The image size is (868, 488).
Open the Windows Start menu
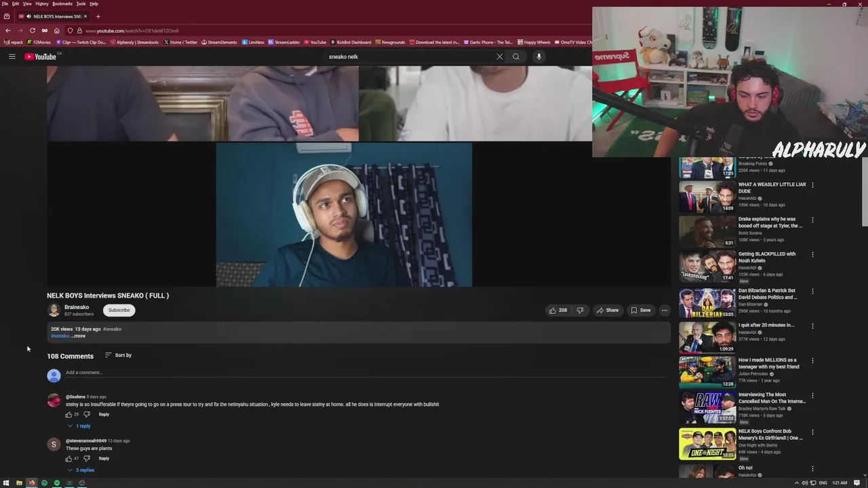[6, 483]
